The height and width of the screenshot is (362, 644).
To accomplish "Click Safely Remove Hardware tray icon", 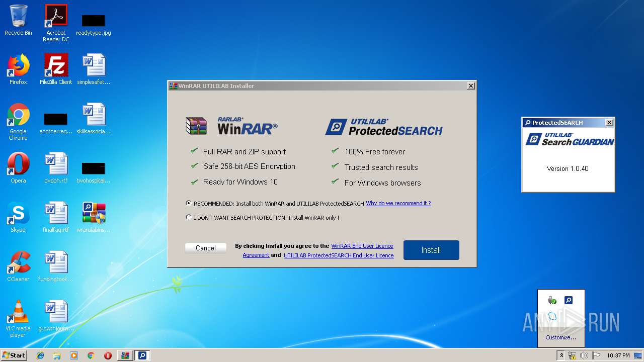I will tap(552, 300).
